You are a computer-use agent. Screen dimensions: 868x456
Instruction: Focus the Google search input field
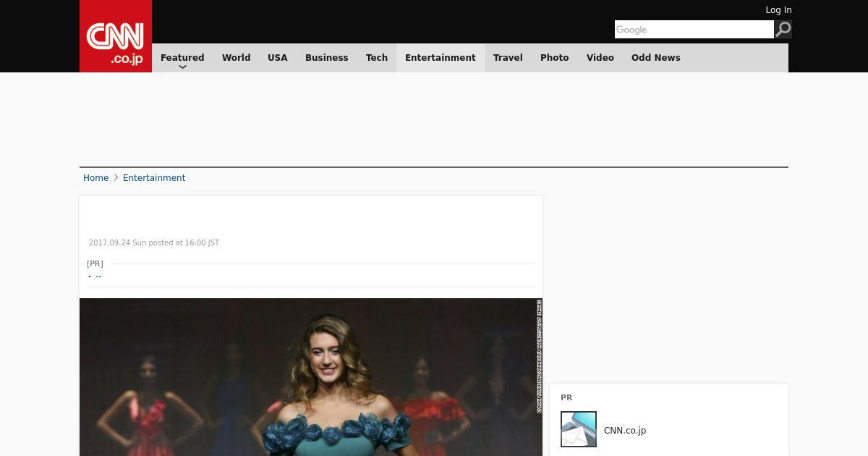693,30
